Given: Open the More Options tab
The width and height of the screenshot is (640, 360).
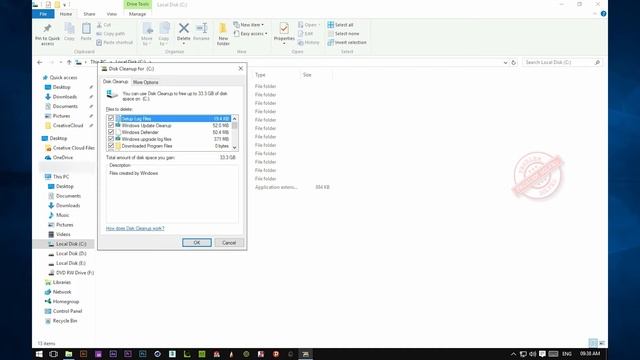Looking at the screenshot, I should [x=146, y=82].
